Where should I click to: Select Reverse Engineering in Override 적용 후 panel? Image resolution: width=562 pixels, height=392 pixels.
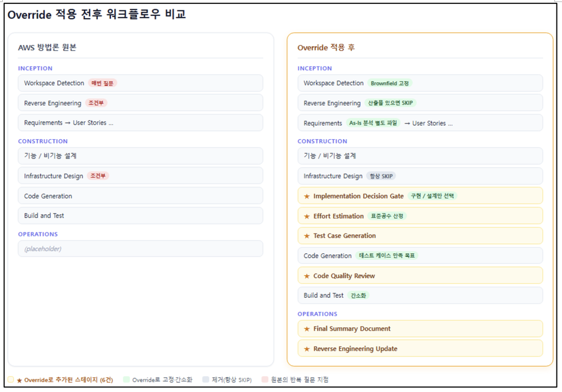point(420,103)
